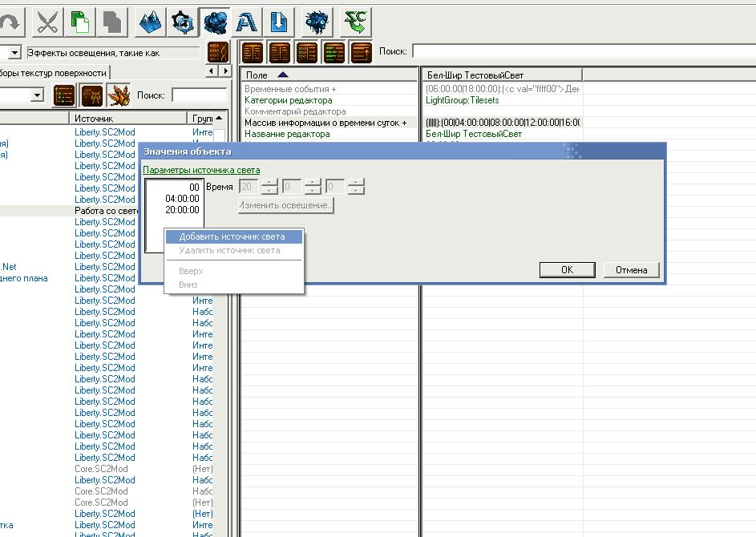Choose Вверх in context menu
The width and height of the screenshot is (756, 537).
coord(234,271)
